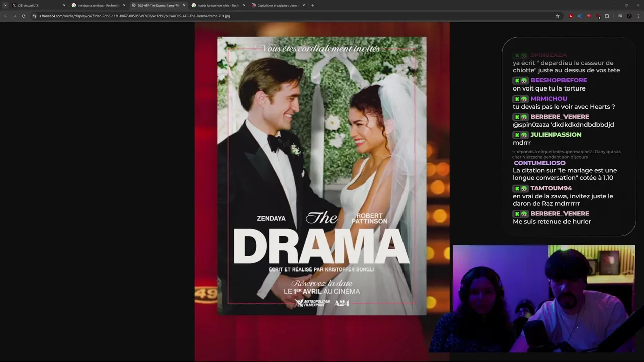Click the streamers' webcam overlay
This screenshot has height=362, width=644.
point(544,299)
